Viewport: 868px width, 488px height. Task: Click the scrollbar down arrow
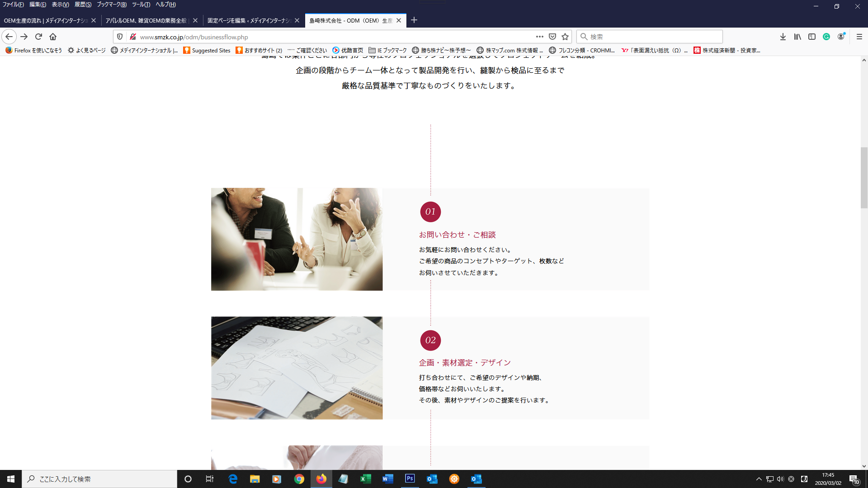(x=864, y=466)
